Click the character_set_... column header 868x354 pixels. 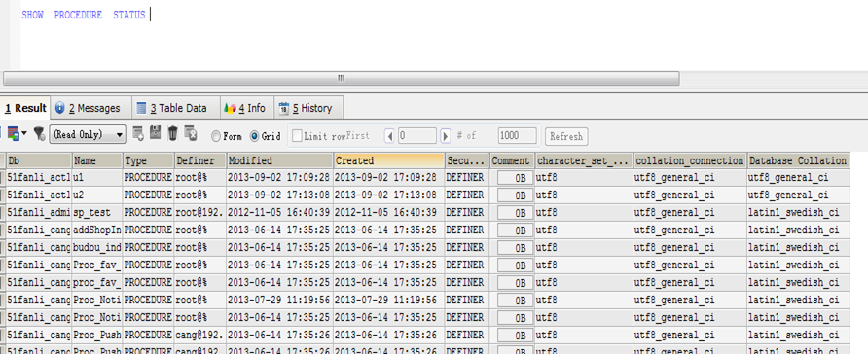(x=584, y=160)
